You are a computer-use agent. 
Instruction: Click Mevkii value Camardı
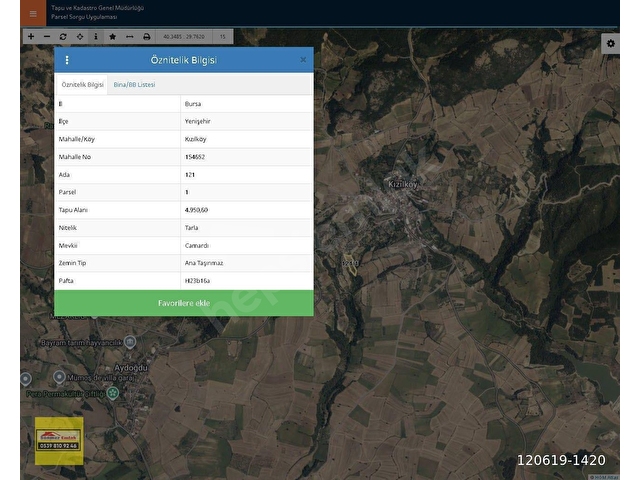[197, 245]
